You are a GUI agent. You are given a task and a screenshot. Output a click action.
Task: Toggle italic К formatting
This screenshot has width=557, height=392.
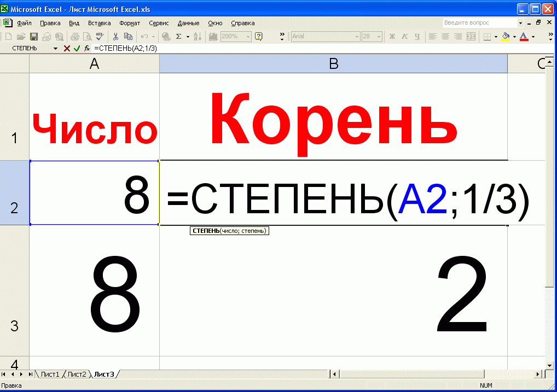click(404, 36)
